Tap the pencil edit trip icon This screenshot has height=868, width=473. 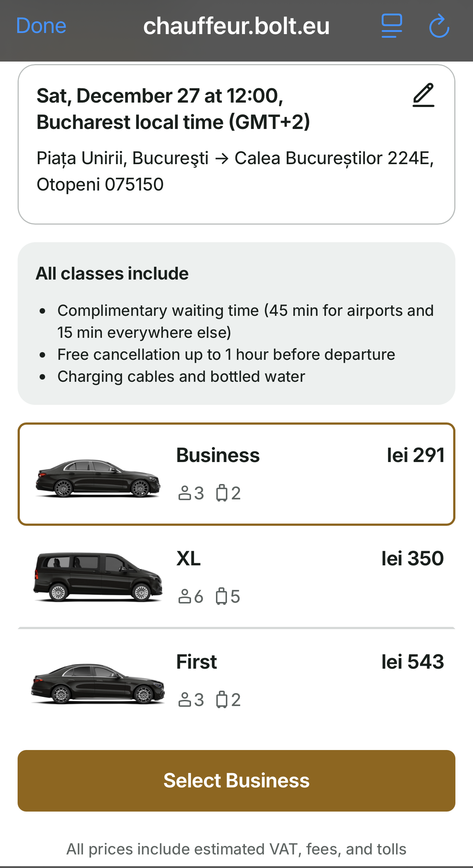point(423,95)
